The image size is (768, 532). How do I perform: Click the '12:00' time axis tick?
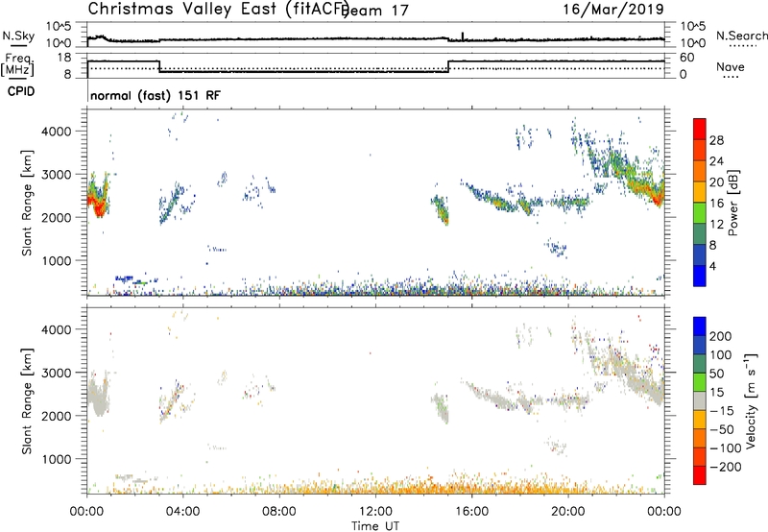click(375, 512)
